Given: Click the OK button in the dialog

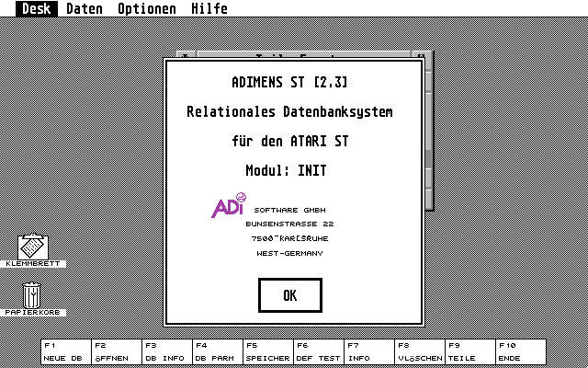Looking at the screenshot, I should tap(290, 295).
